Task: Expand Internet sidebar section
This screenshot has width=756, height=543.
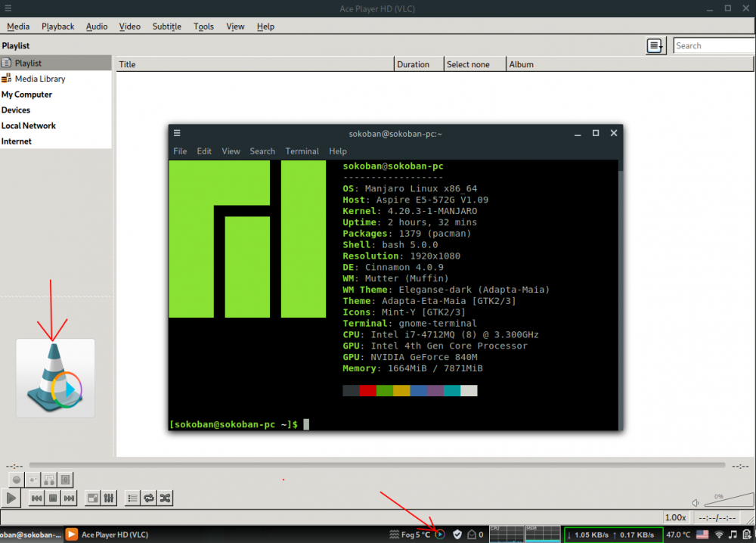Action: tap(17, 141)
